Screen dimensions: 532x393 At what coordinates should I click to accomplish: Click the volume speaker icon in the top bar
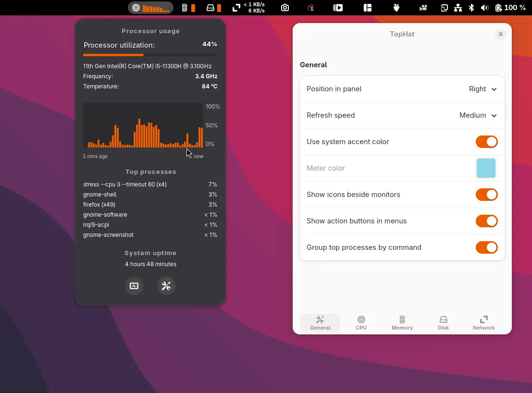coord(484,8)
